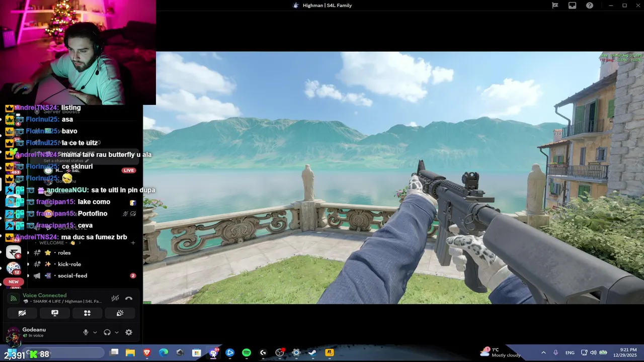Open Windows Task View on taskbar
Screen dimensions: 644x362
(114, 353)
